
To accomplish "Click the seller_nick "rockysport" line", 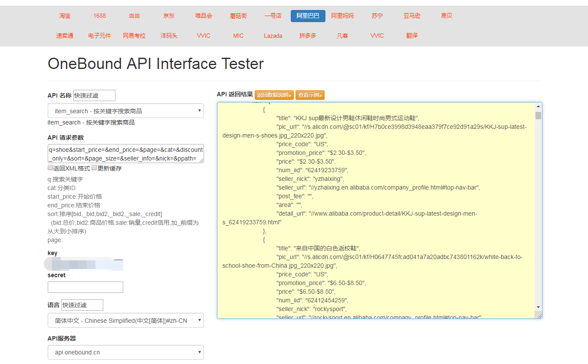I will tap(312, 309).
